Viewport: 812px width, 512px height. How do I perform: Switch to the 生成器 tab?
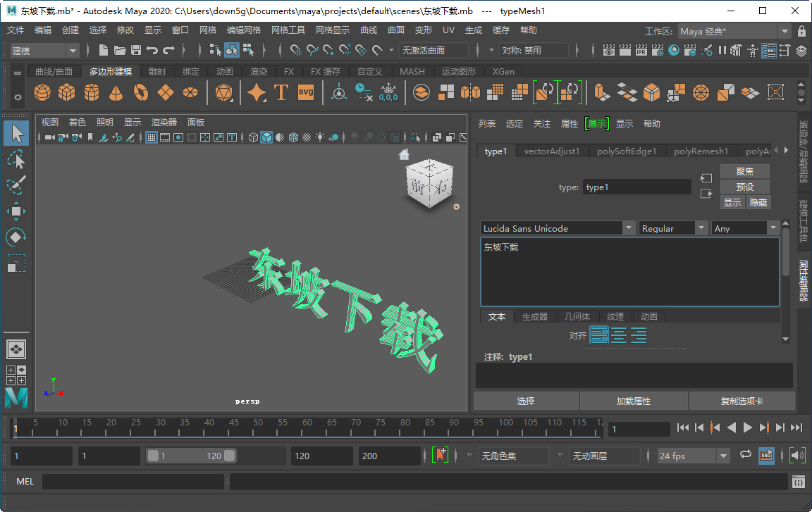pyautogui.click(x=535, y=316)
